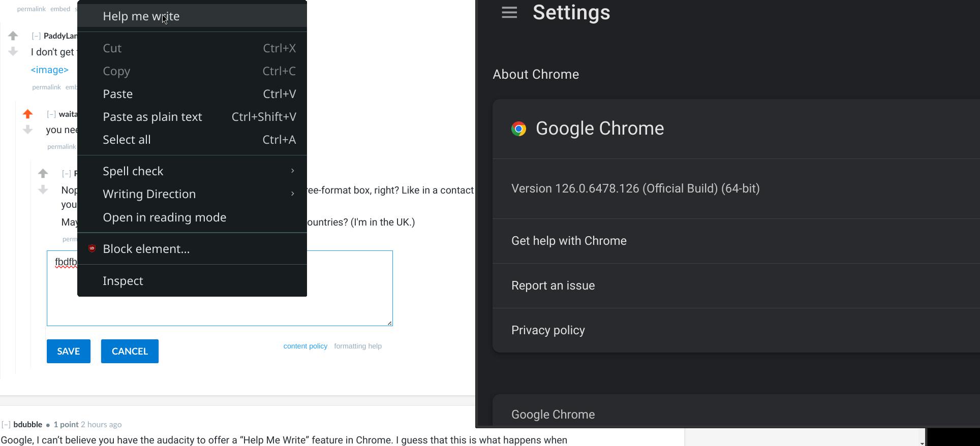Click top permalink link
Viewport: 980px width, 446px height.
(32, 9)
